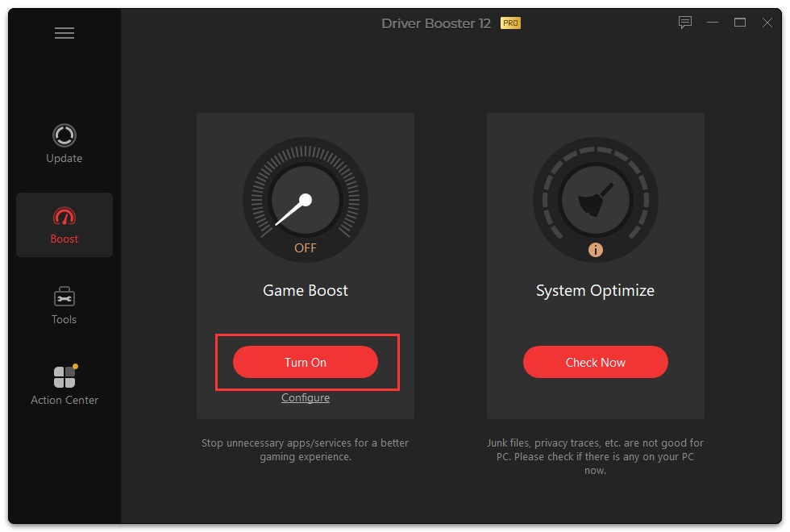Click the Game Boost gauge dial
The height and width of the screenshot is (532, 790).
click(x=306, y=200)
